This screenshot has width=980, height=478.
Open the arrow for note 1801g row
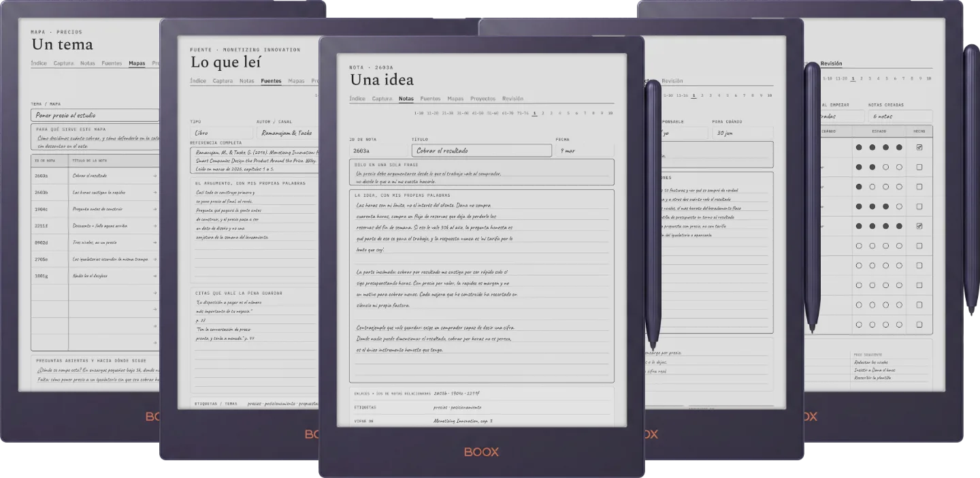pos(155,276)
